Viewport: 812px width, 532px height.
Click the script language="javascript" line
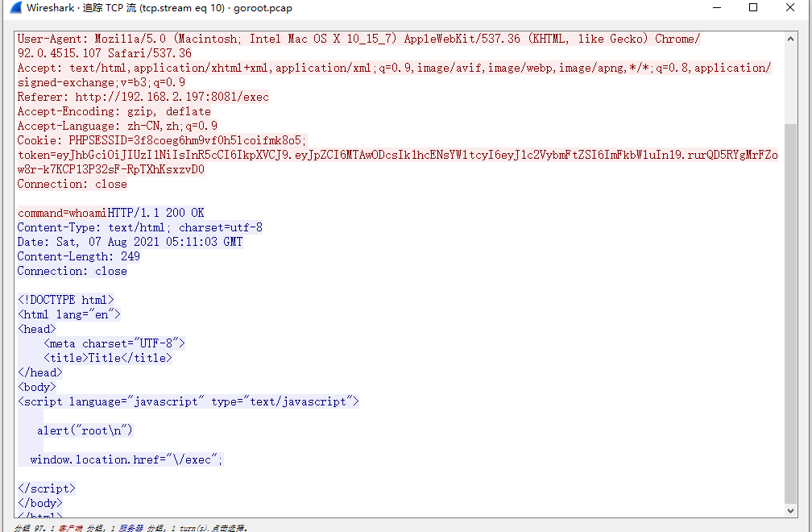[x=188, y=401]
